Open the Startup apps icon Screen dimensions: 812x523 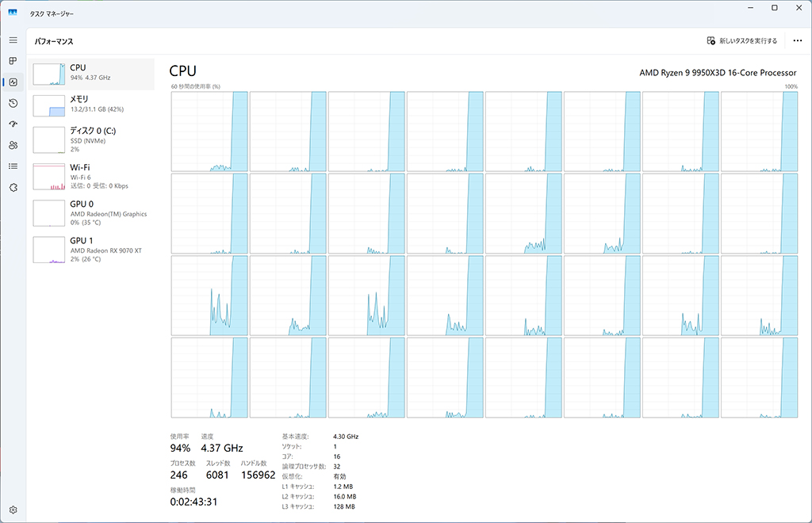[x=13, y=124]
